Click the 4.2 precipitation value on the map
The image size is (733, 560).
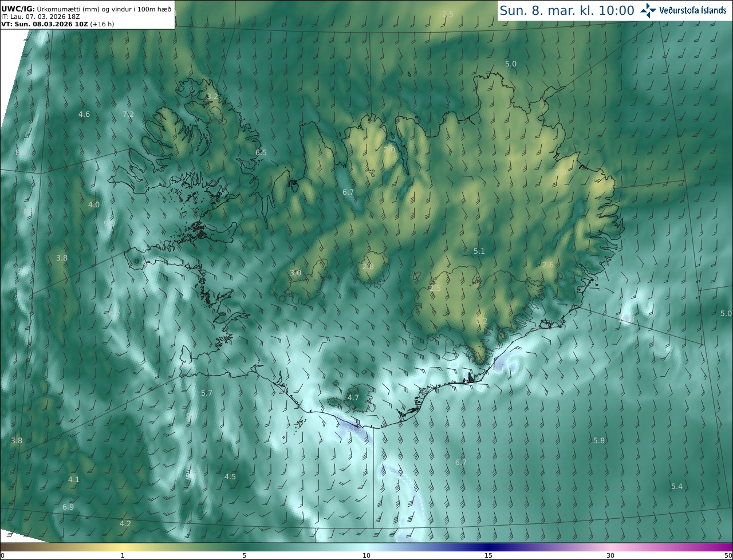125,523
